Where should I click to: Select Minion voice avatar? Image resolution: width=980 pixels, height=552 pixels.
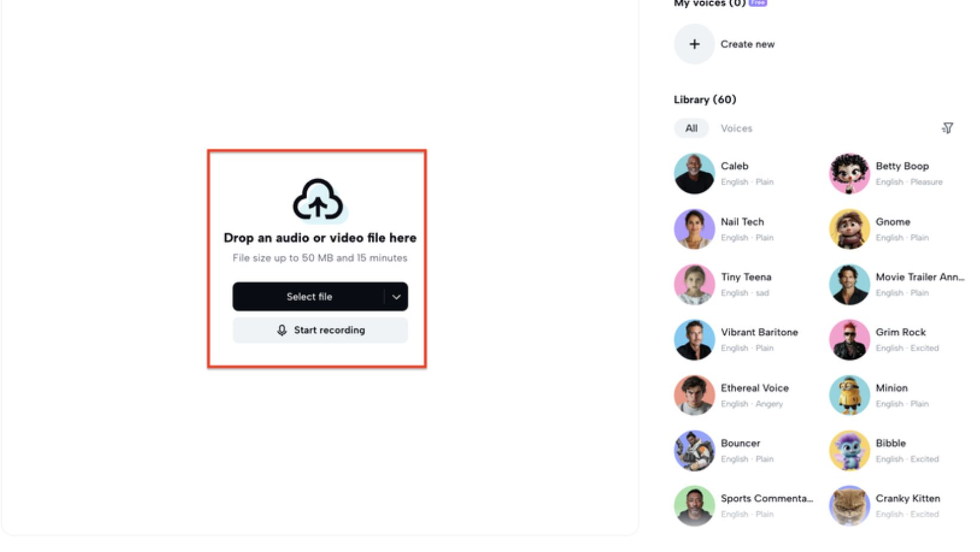click(849, 395)
